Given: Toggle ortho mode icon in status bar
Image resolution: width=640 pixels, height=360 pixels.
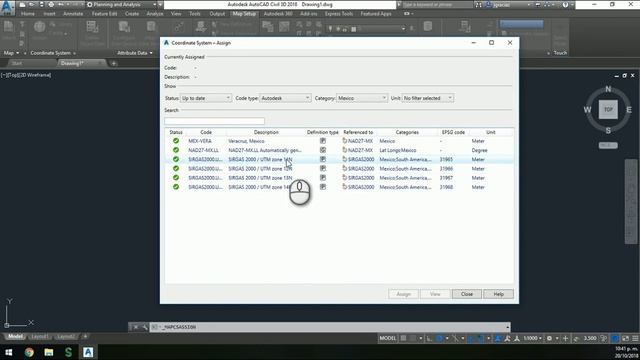Looking at the screenshot, I should pyautogui.click(x=429, y=338).
